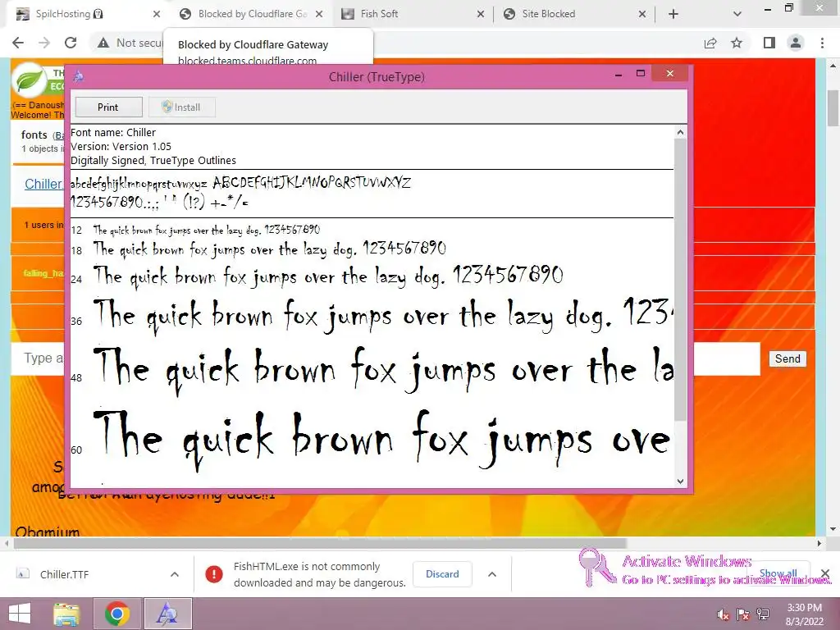Click the page horizontal scrollbar thumb
This screenshot has height=630, width=840.
320,544
